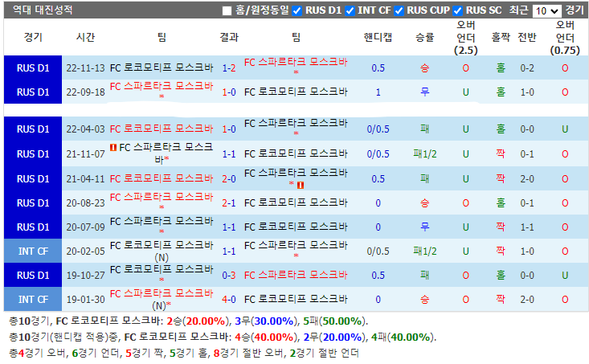This screenshot has width=589, height=364.
Task: Click the 1-1 score for the 20-07-09 match
Action: pyautogui.click(x=229, y=227)
